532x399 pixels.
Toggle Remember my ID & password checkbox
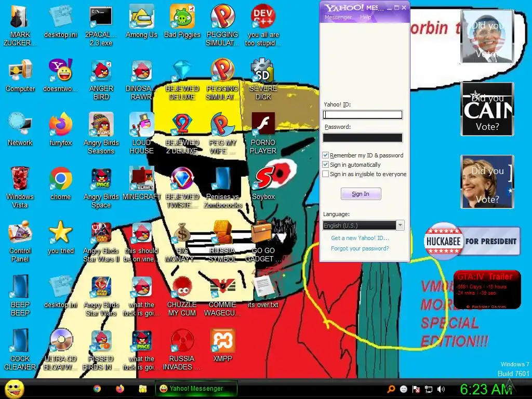point(325,155)
